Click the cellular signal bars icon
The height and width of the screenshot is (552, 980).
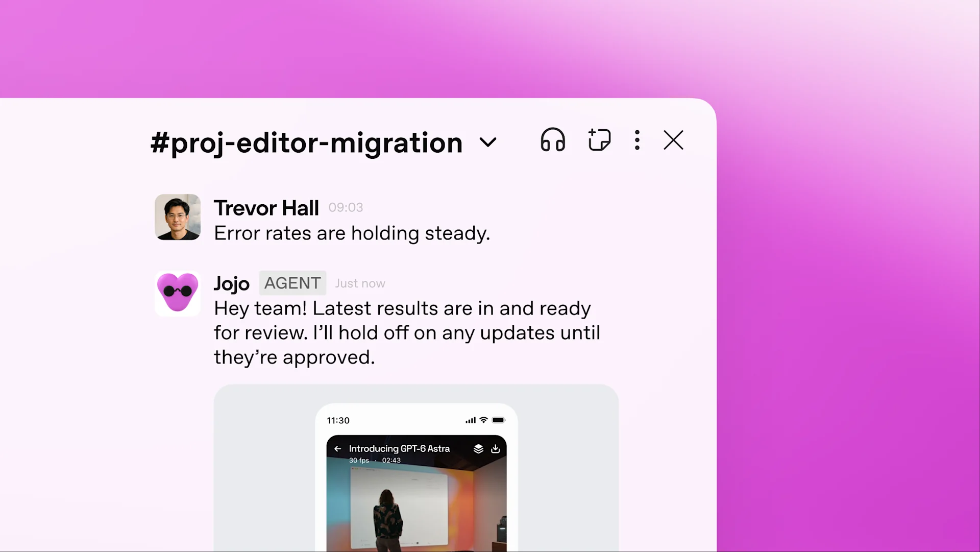coord(471,420)
